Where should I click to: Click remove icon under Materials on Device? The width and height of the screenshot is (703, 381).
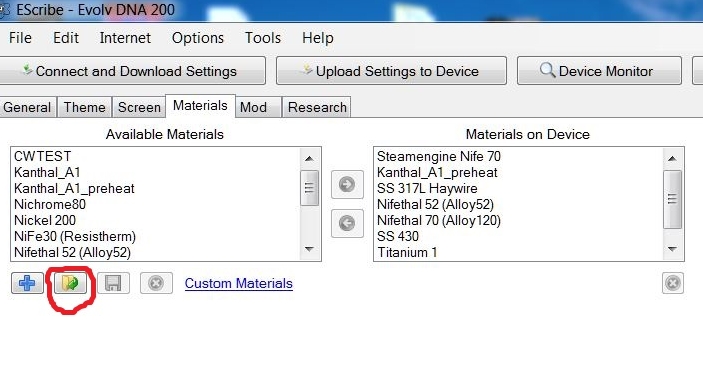pyautogui.click(x=673, y=283)
